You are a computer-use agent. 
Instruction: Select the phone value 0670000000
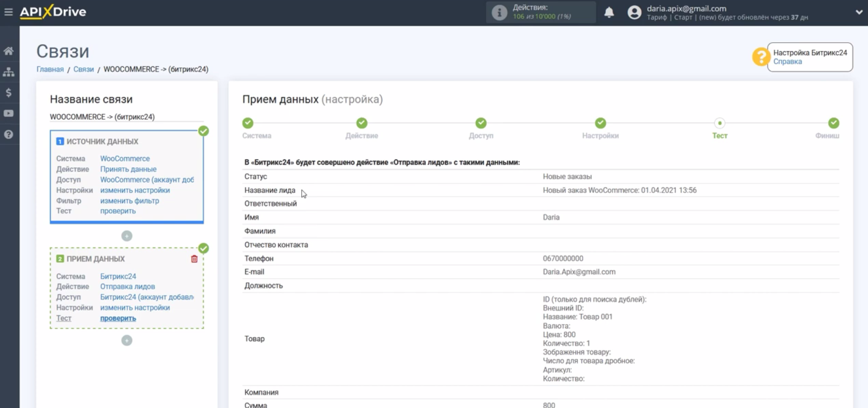[563, 259]
